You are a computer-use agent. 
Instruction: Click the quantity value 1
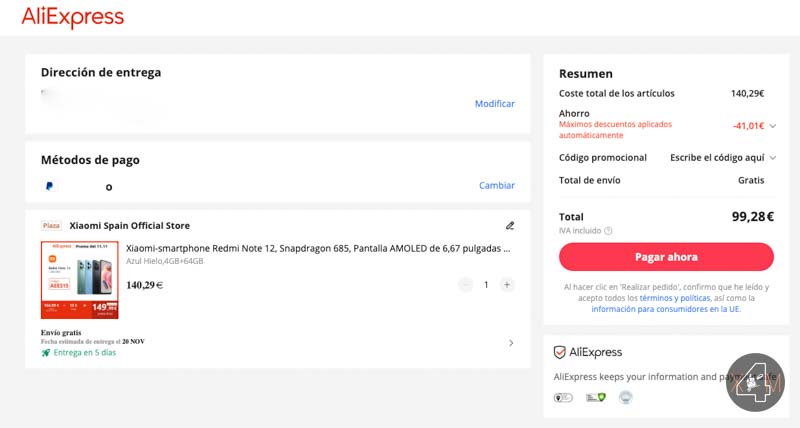(486, 285)
